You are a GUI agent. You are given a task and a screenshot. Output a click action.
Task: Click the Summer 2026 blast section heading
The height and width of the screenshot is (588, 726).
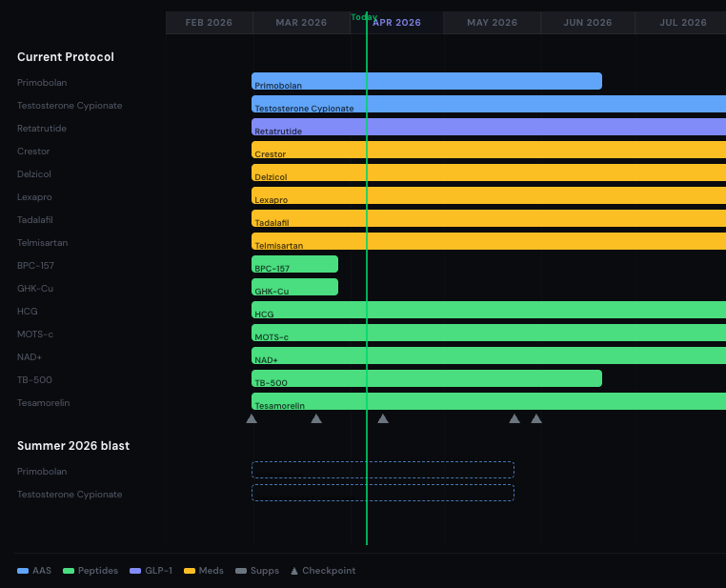pyautogui.click(x=73, y=446)
